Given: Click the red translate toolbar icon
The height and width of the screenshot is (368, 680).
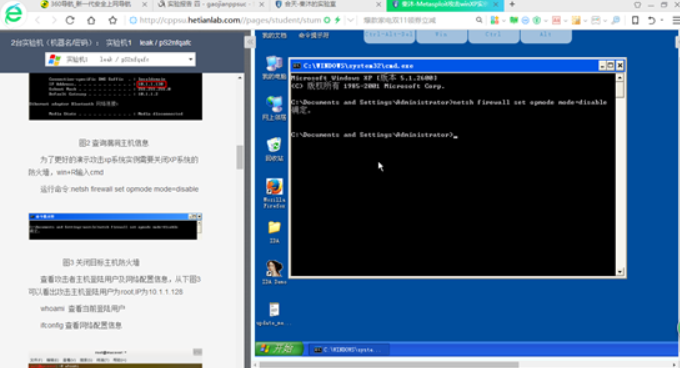Looking at the screenshot, I should [556, 20].
